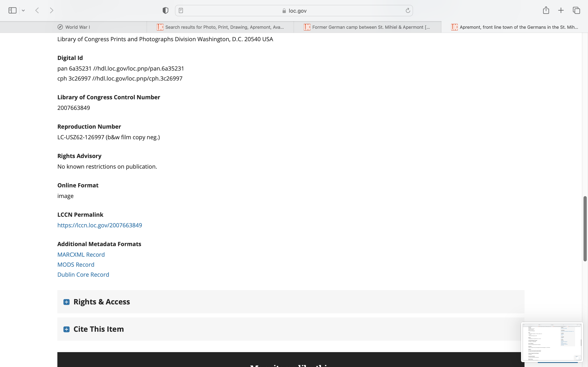588x367 pixels.
Task: Click the privacy shield icon
Action: (165, 10)
